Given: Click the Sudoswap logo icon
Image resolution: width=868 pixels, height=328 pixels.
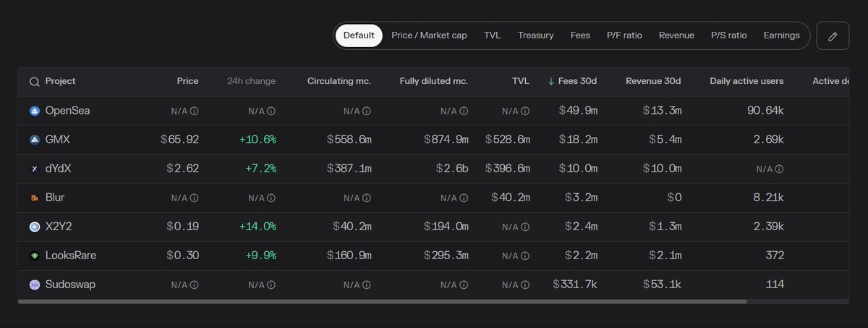Looking at the screenshot, I should 34,285.
